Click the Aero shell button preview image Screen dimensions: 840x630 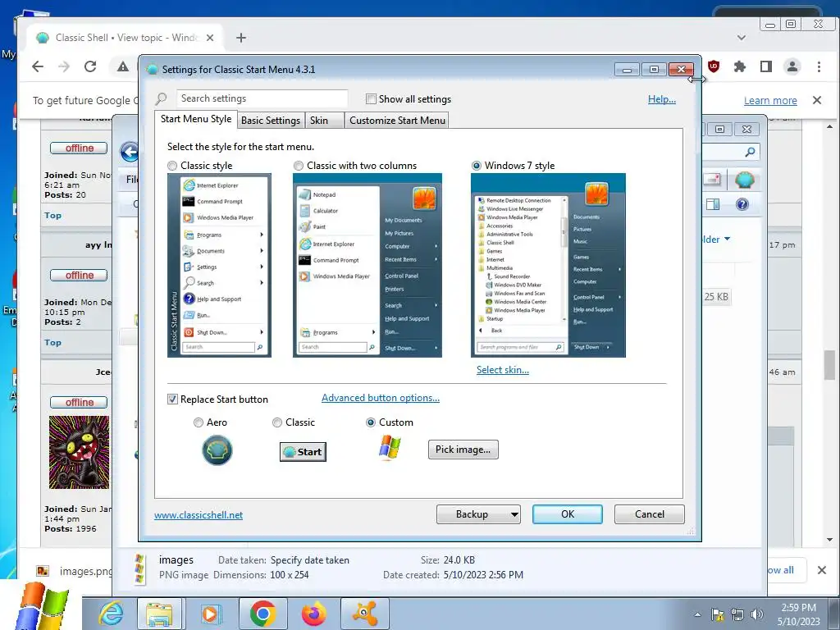point(217,450)
